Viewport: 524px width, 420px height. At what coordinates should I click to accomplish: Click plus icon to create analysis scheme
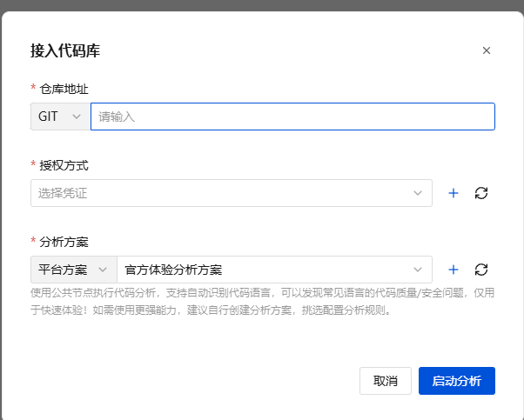coord(453,270)
